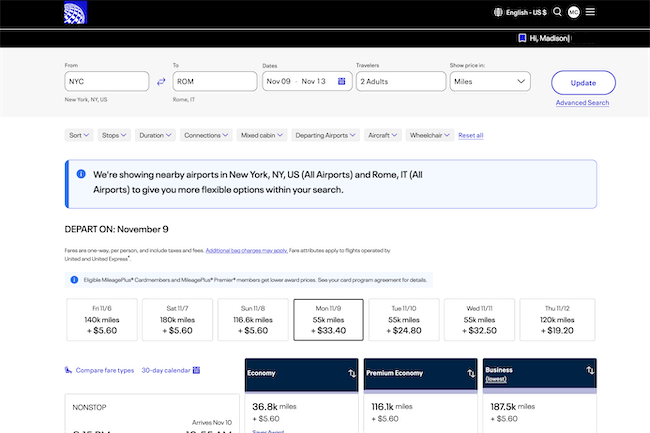Click the info icon in nearby airports notice
Screen dimensions: 650x433
click(81, 174)
